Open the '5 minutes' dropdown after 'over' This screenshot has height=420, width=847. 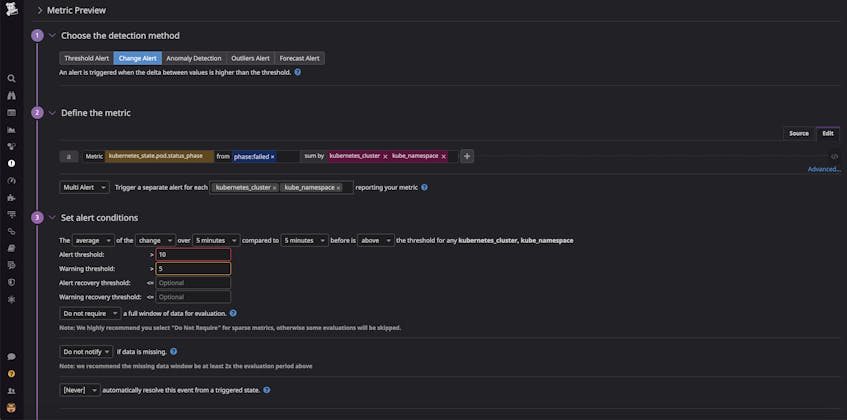(216, 240)
